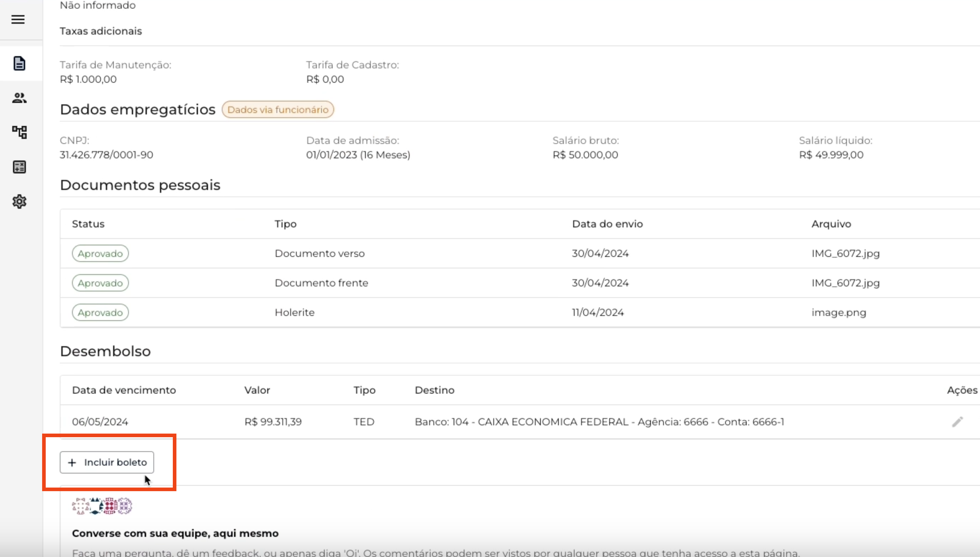980x557 pixels.
Task: Open the IMG_6072.jpg file for Documento frente
Action: pyautogui.click(x=845, y=283)
